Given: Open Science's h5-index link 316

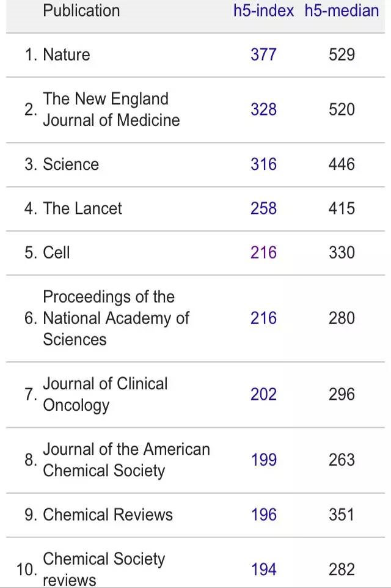Looking at the screenshot, I should [x=263, y=164].
